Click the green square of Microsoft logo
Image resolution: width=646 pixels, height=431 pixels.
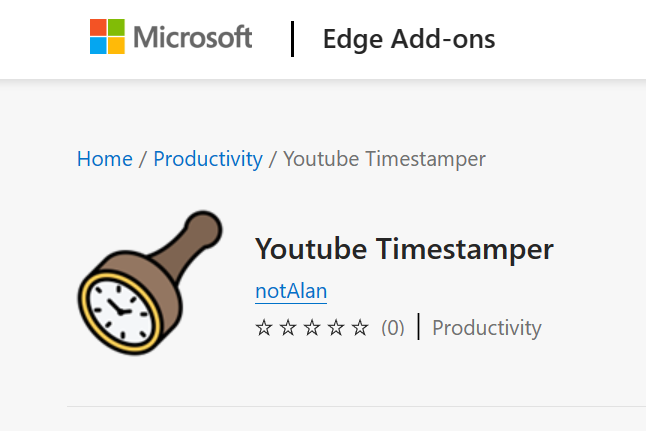pos(116,27)
